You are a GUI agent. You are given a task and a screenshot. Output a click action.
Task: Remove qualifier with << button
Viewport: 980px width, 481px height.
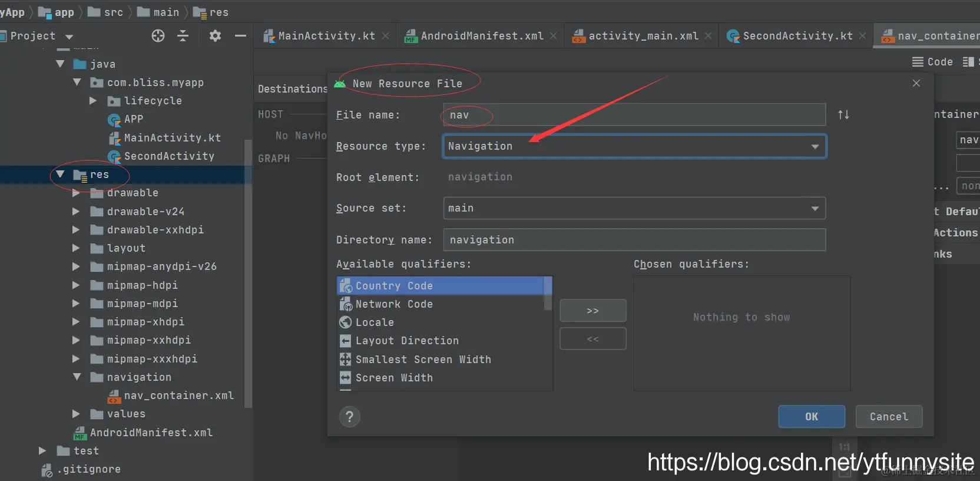(592, 339)
